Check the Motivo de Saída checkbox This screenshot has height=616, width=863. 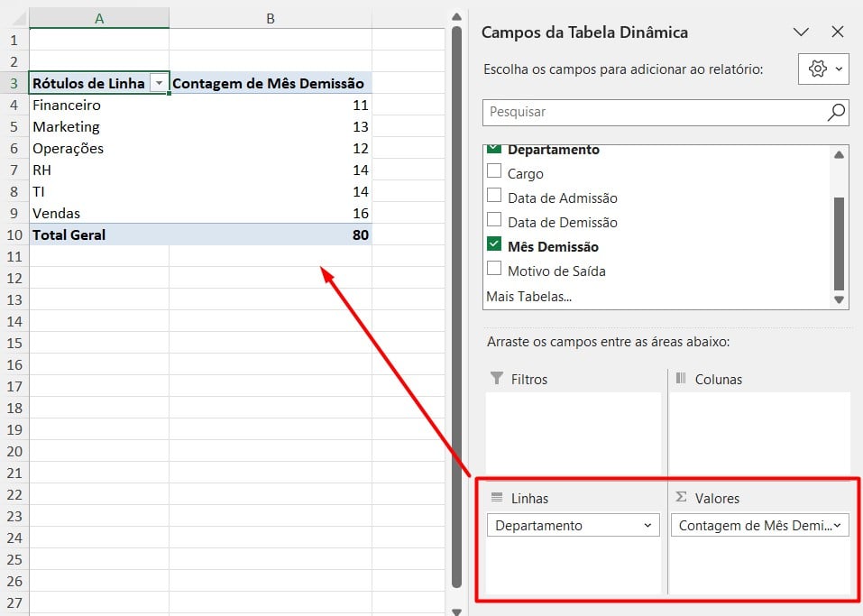[x=494, y=268]
